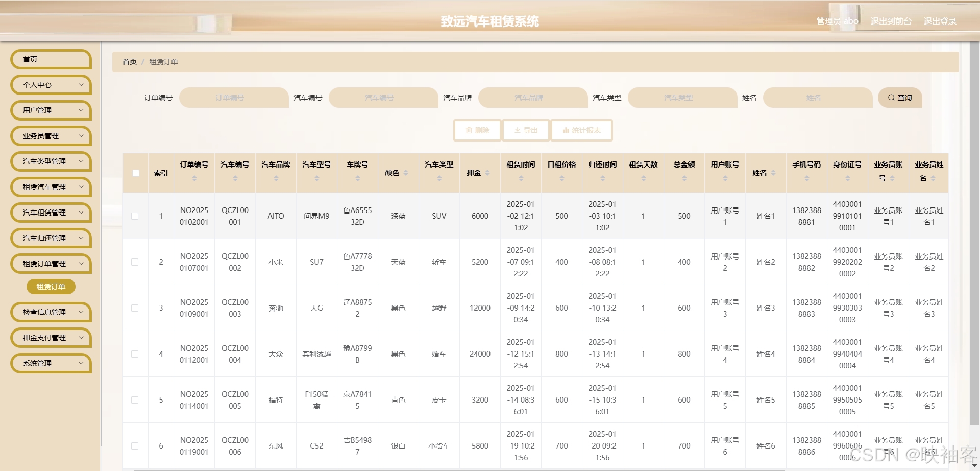The width and height of the screenshot is (980, 471).
Task: Focus the 姓名 search field
Action: pos(818,98)
